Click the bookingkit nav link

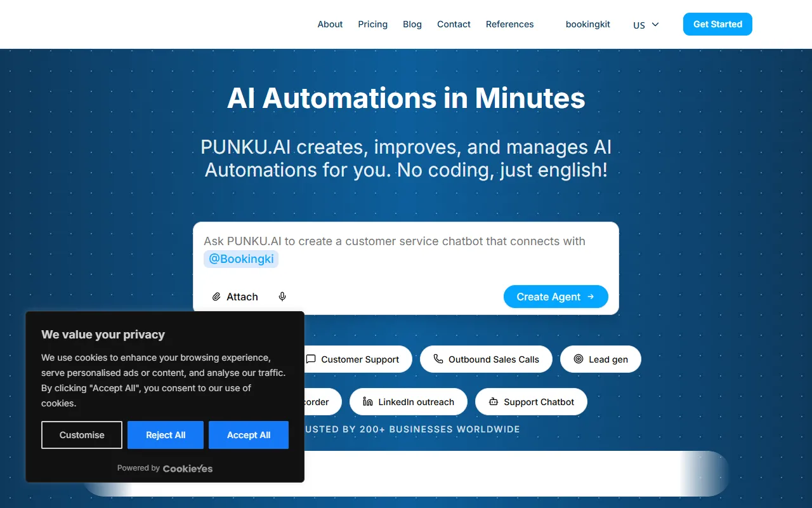587,24
